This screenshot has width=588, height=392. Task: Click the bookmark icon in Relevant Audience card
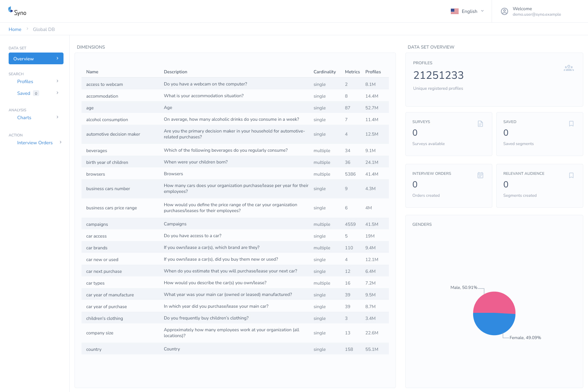click(x=571, y=175)
